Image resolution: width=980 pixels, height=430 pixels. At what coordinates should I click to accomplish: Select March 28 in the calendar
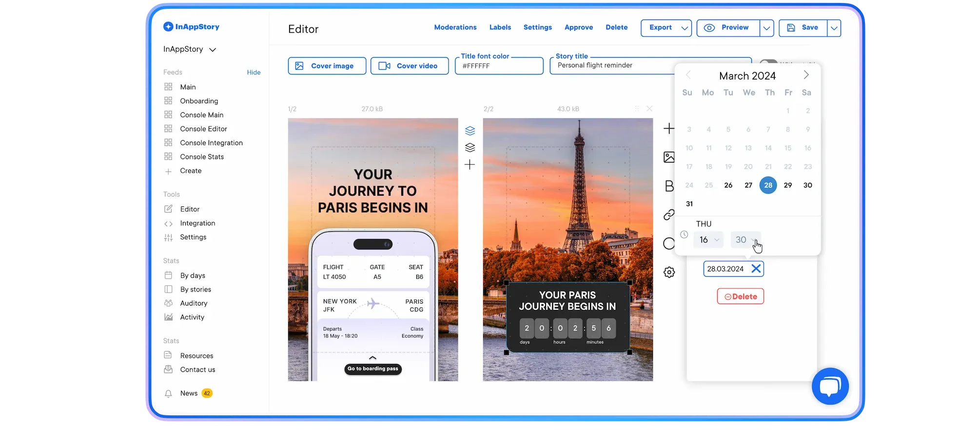[x=768, y=185]
